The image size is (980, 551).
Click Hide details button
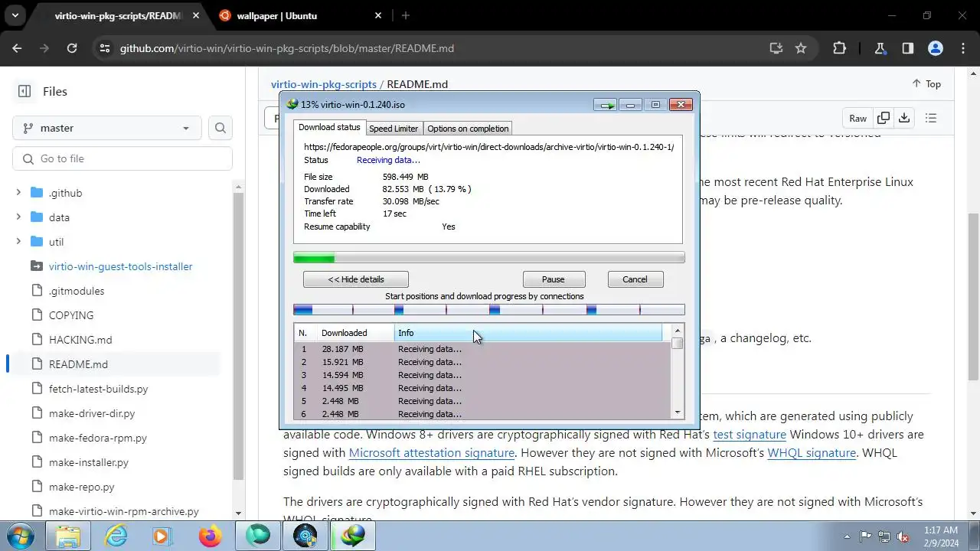pyautogui.click(x=356, y=279)
